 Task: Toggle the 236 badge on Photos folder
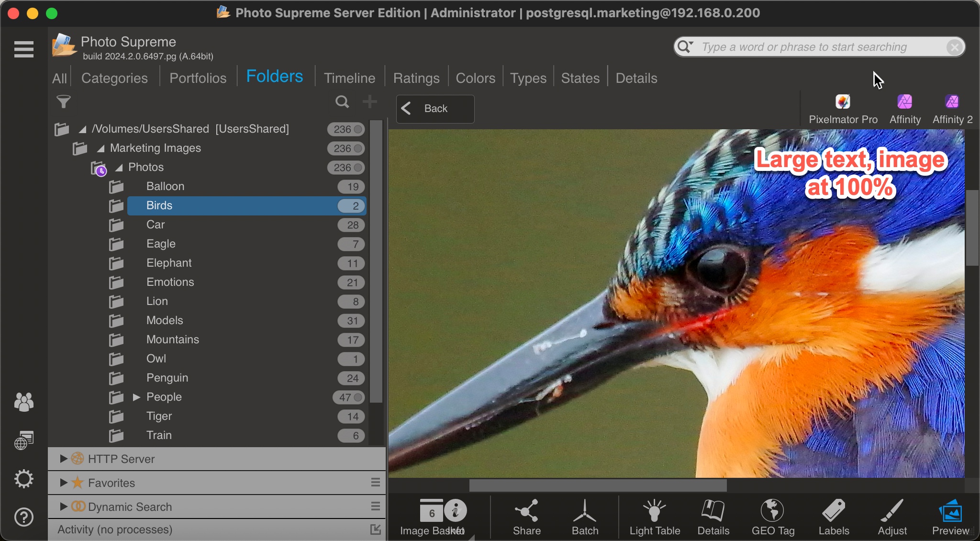pos(346,168)
